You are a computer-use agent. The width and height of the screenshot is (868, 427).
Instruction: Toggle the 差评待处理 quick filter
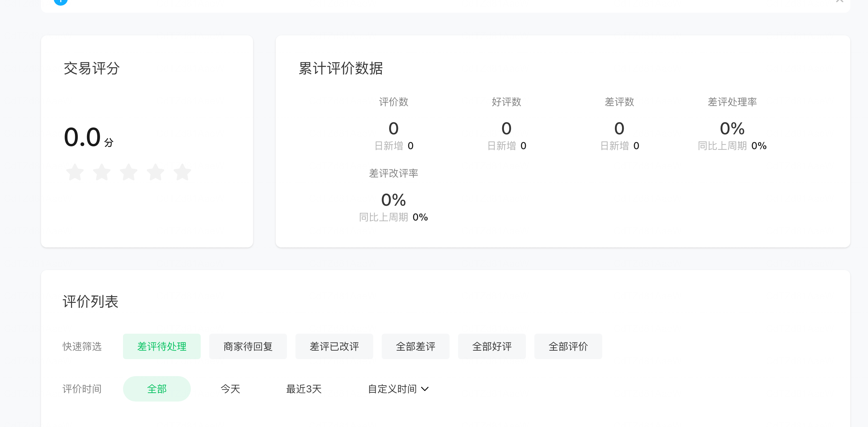(x=162, y=346)
